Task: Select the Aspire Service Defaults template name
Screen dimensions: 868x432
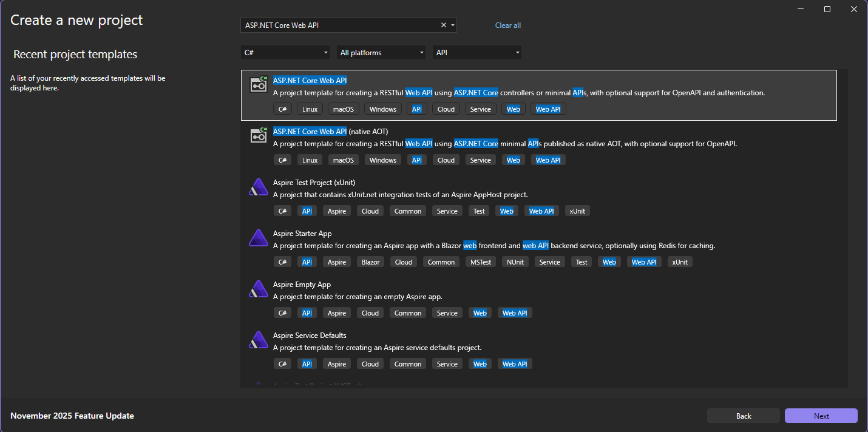Action: (x=310, y=335)
